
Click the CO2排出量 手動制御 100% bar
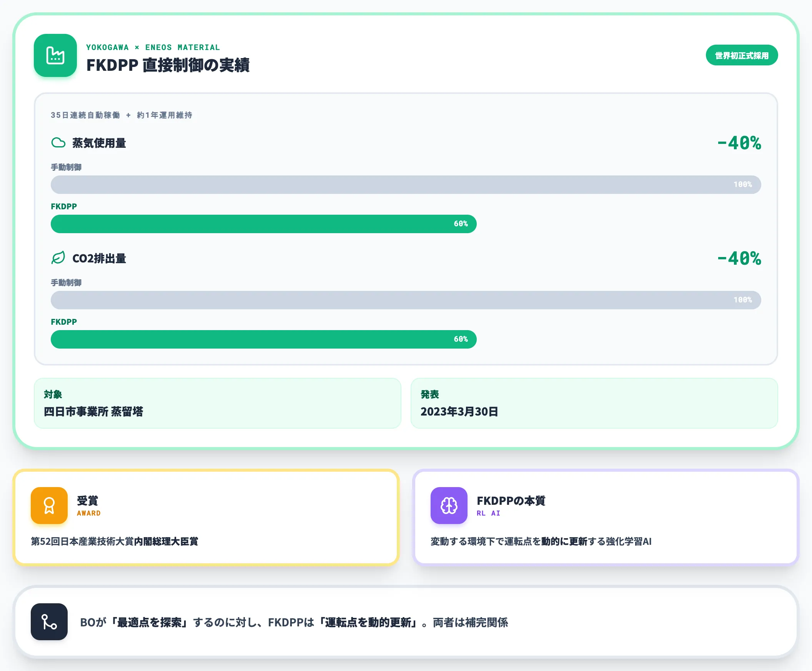tap(406, 300)
